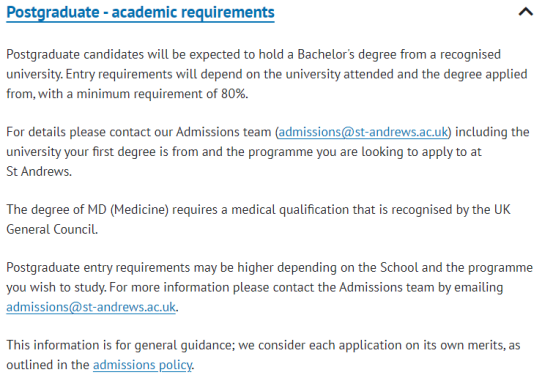Screen dimensions: 554x387
Task: Open the admissions email link after "by emailing"
Action: [91, 307]
